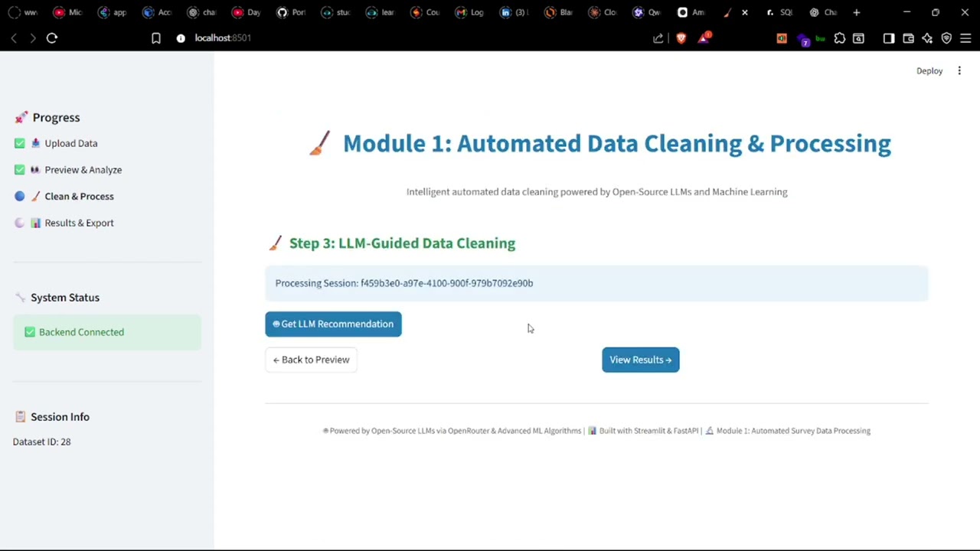Focus the localhost:8501 address bar
Screen dimensions: 980x551
point(223,38)
